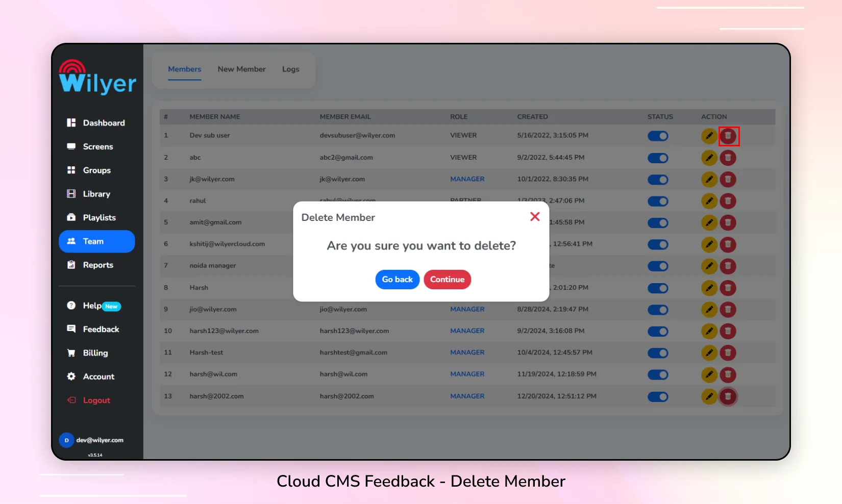
Task: Edit member noida manager
Action: [709, 266]
